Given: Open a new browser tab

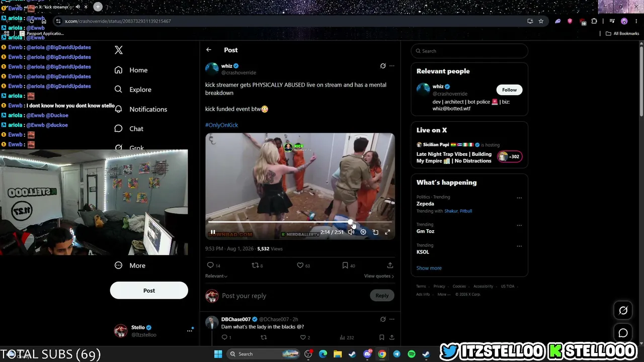Looking at the screenshot, I should coord(98,7).
